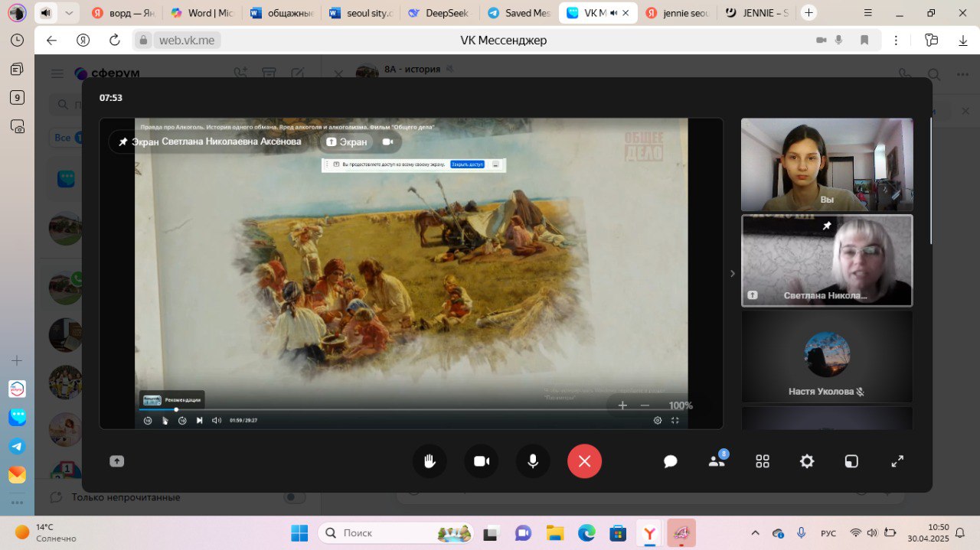Bookmark this page in the address bar

(x=864, y=41)
